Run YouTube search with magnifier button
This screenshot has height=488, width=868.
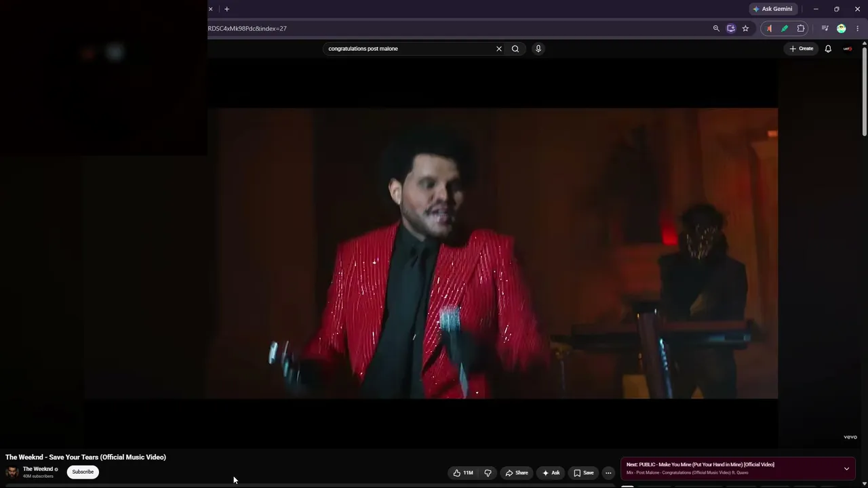(x=515, y=49)
